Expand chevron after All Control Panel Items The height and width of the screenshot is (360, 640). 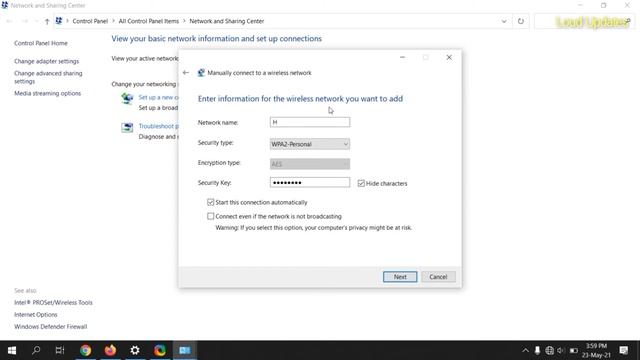pos(184,21)
